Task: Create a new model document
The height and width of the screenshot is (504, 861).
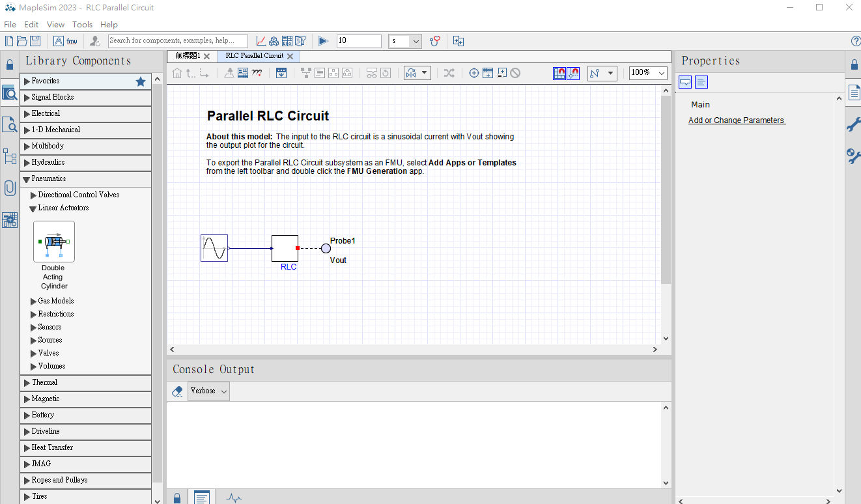Action: pos(9,41)
